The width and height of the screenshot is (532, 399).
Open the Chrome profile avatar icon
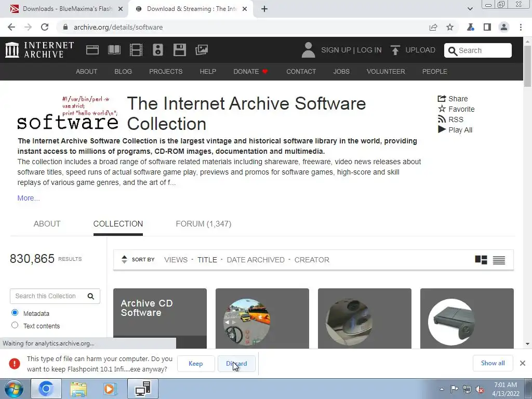click(x=504, y=27)
